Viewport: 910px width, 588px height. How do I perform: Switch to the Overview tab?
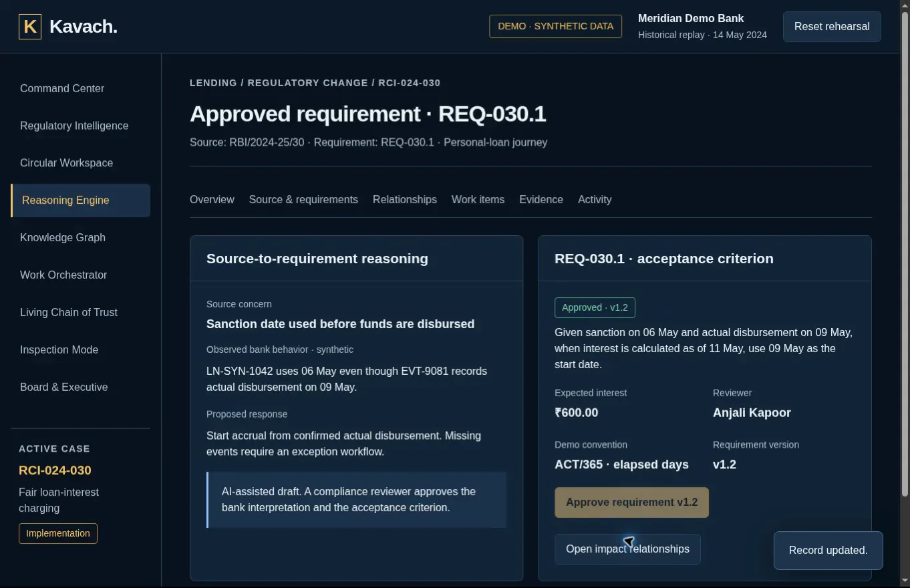212,200
